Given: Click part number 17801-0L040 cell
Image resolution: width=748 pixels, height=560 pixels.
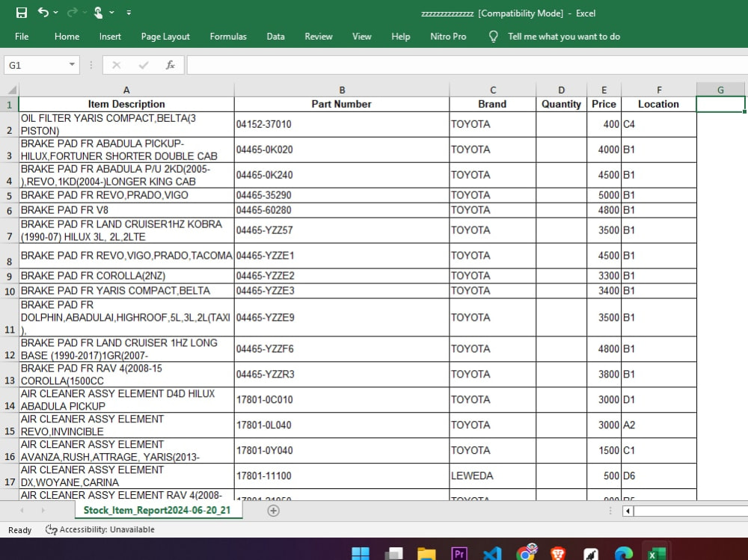Looking at the screenshot, I should [342, 425].
